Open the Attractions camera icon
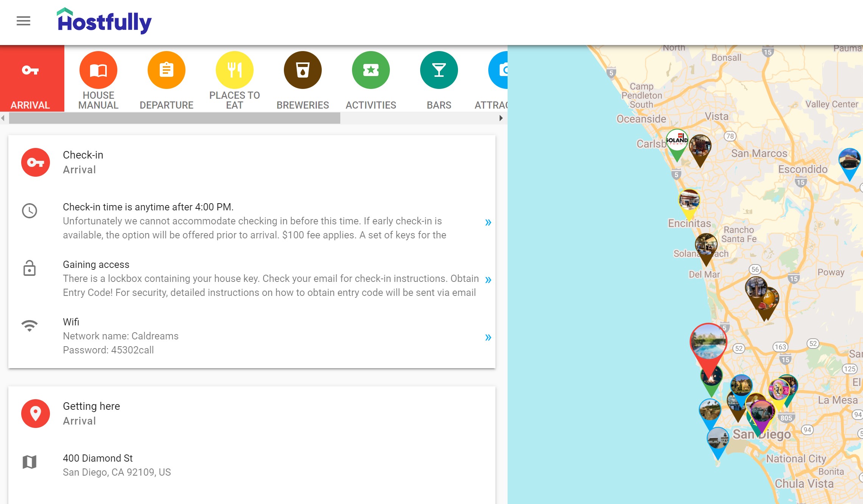Screen dimensions: 863x504 coord(500,70)
